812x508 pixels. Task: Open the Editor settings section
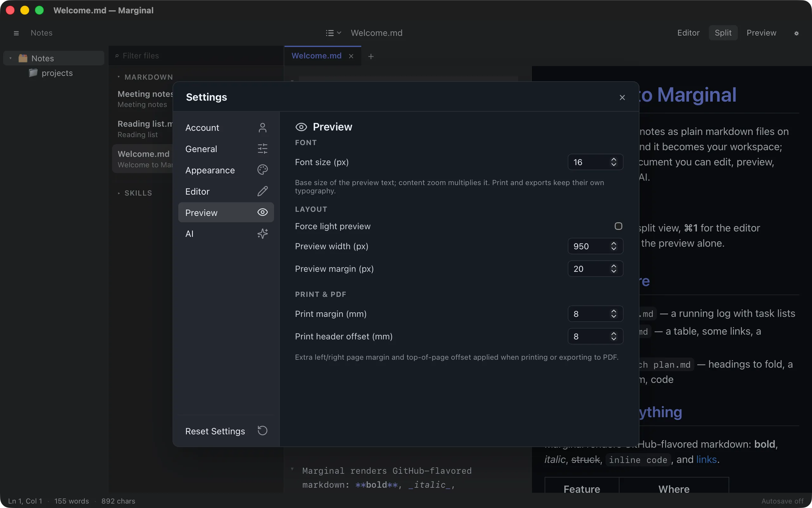(x=226, y=191)
